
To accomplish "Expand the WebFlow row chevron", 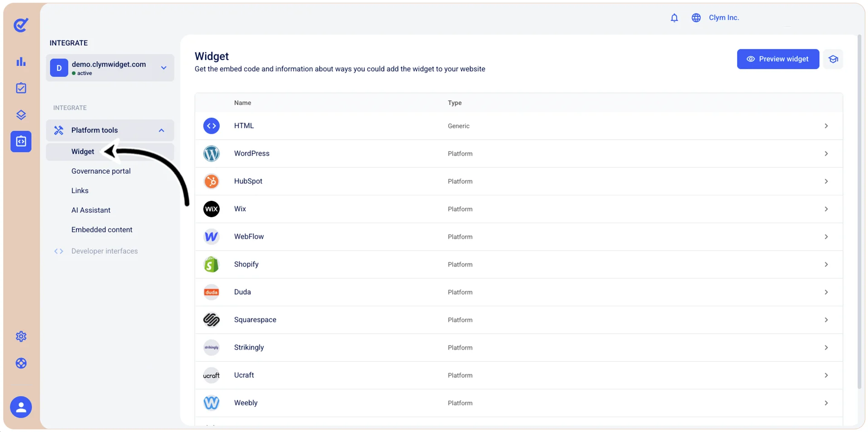I will [826, 237].
